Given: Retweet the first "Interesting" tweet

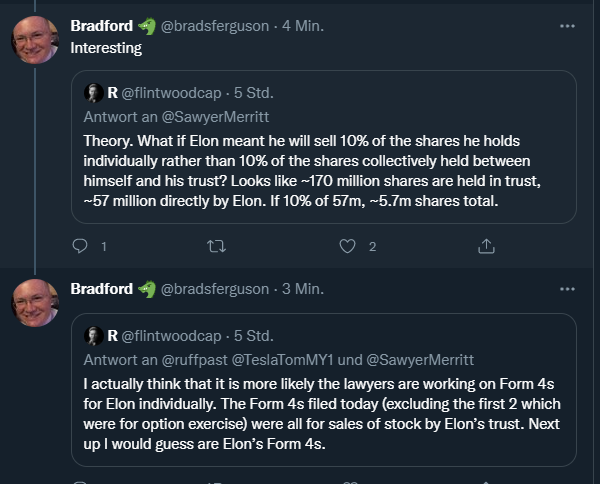Looking at the screenshot, I should click(214, 246).
